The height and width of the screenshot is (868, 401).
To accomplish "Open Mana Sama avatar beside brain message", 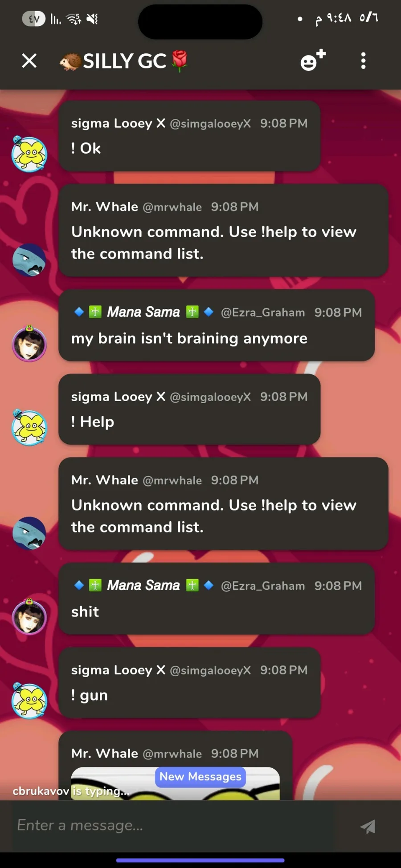I will tap(29, 344).
